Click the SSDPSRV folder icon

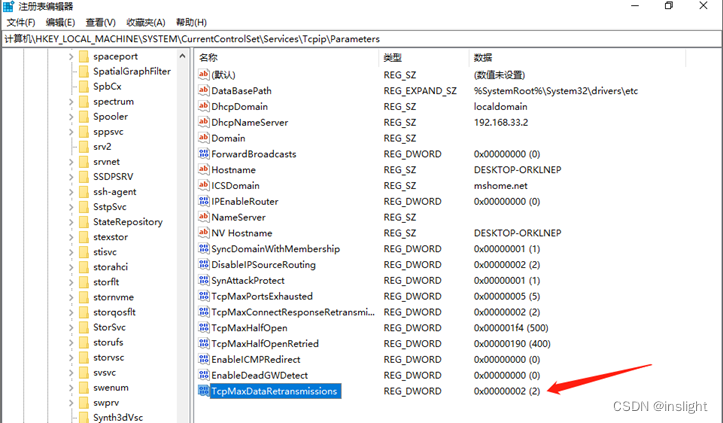[83, 177]
